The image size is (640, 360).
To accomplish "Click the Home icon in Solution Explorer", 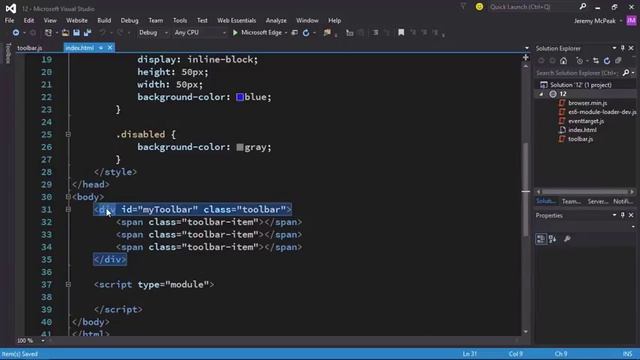I will (564, 61).
